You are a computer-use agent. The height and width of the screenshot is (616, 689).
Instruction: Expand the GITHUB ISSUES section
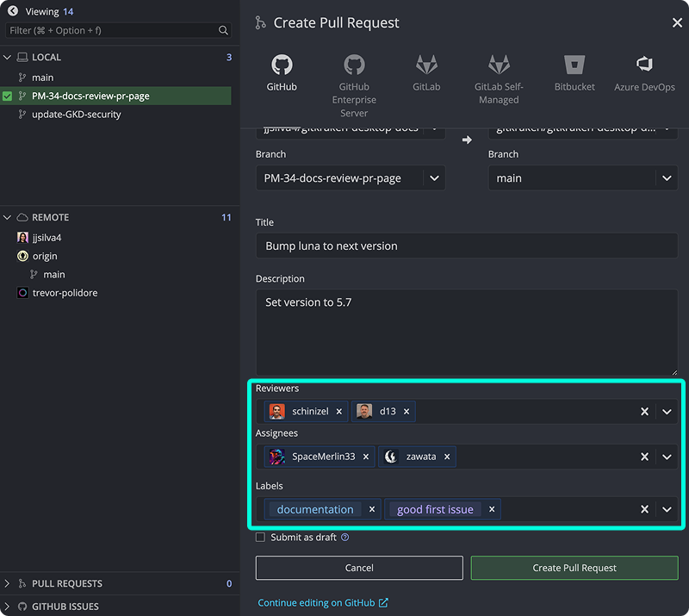8,606
